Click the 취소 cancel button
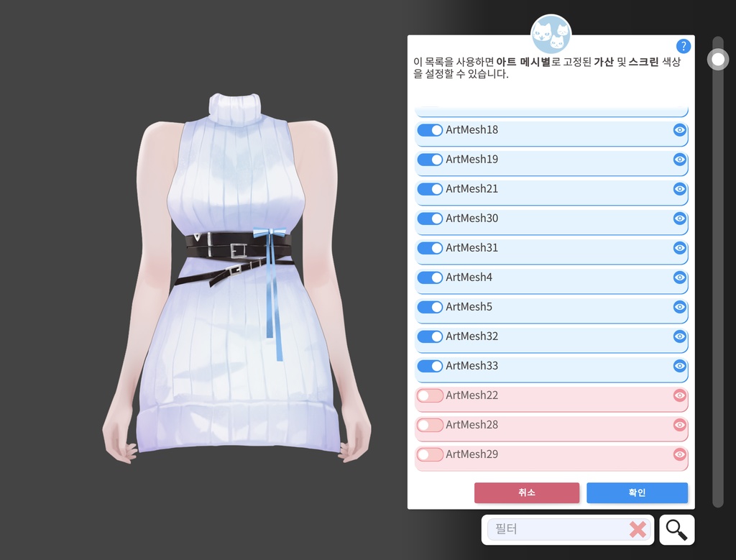736x560 pixels. pos(527,492)
